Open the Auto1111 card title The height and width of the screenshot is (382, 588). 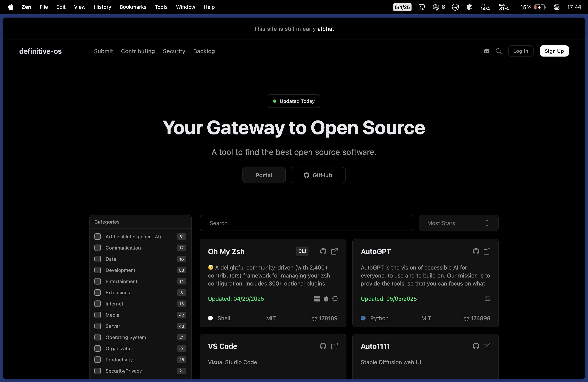point(375,346)
